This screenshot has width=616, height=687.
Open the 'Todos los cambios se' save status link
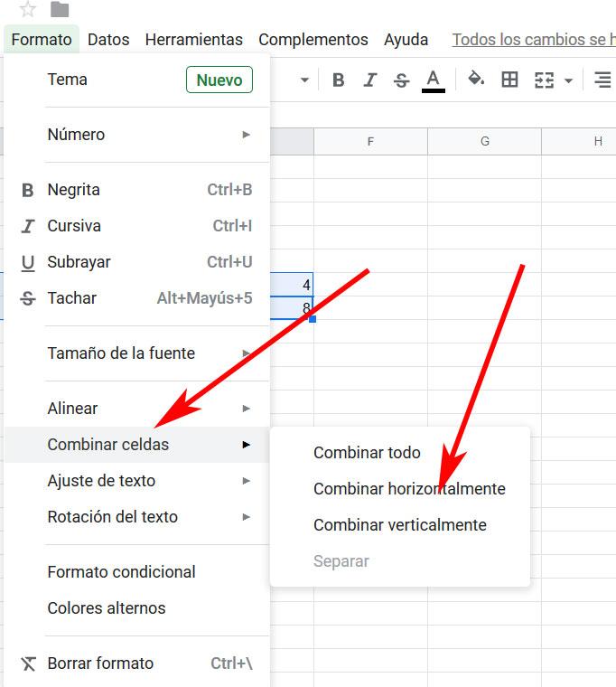[534, 40]
